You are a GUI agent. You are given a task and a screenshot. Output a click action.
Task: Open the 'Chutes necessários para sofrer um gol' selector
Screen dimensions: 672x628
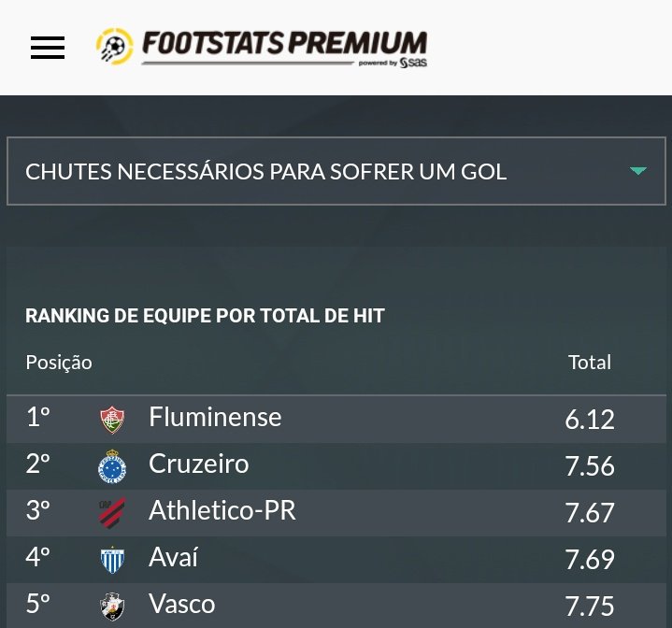coord(266,172)
